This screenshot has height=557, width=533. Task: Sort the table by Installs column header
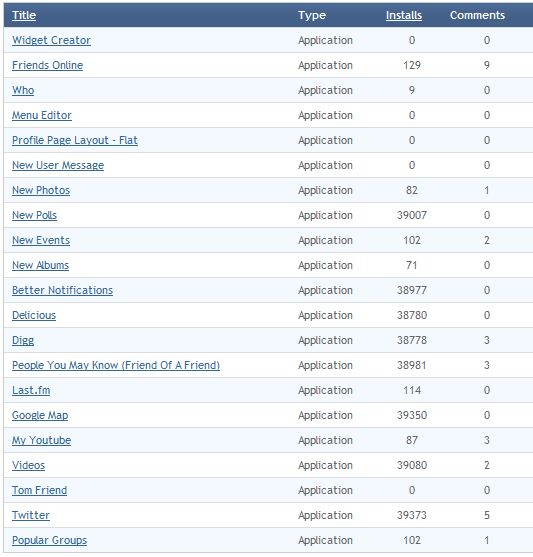[x=404, y=15]
